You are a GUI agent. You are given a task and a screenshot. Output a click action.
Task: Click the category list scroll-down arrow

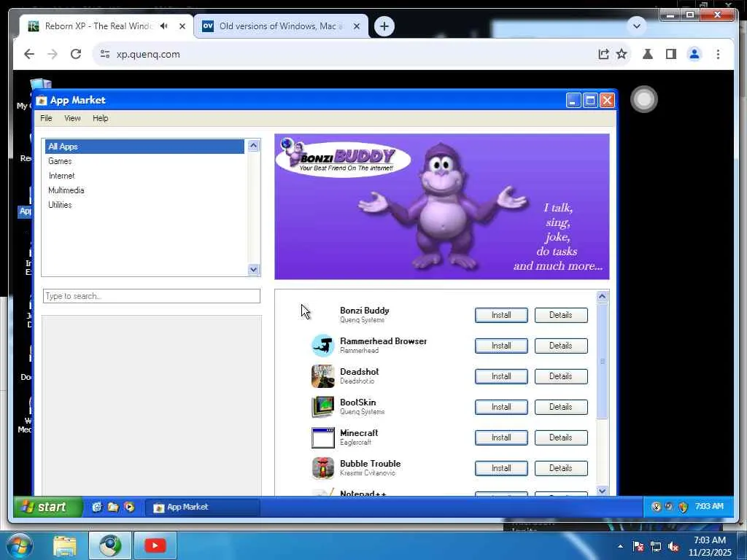click(x=253, y=270)
